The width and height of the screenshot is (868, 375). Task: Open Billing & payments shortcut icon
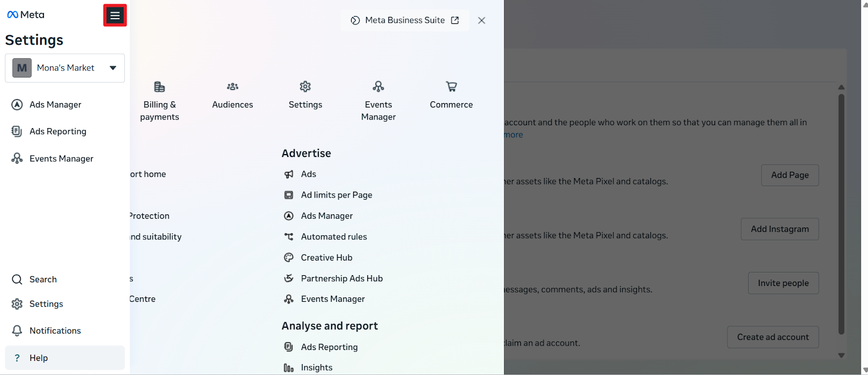click(159, 87)
